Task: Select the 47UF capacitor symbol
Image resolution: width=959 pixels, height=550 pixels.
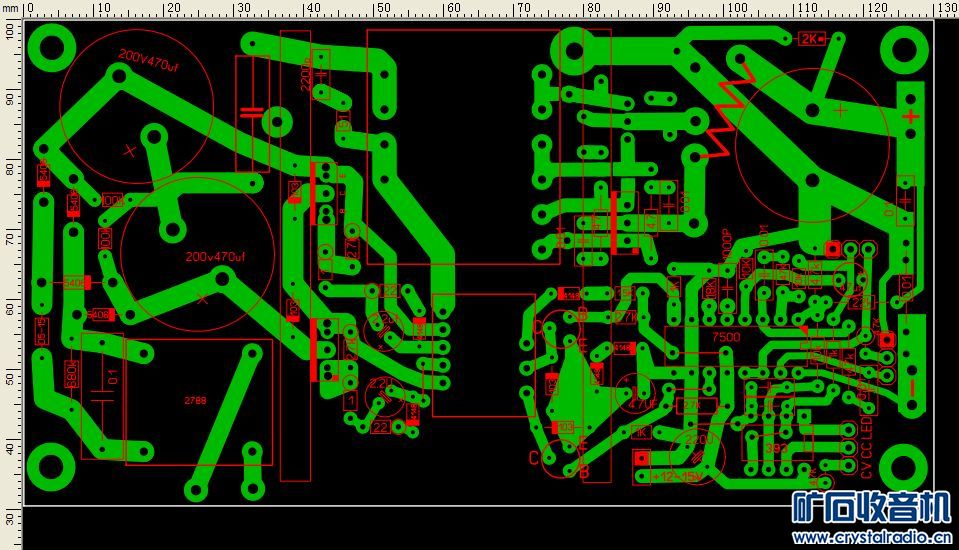Action: coord(636,392)
